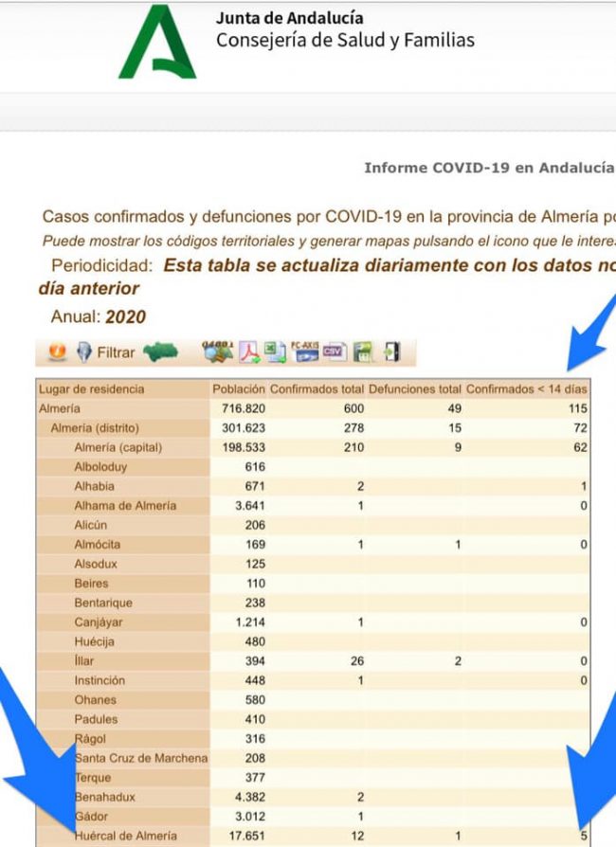Click the Población column header
The image size is (616, 847).
pyautogui.click(x=238, y=389)
